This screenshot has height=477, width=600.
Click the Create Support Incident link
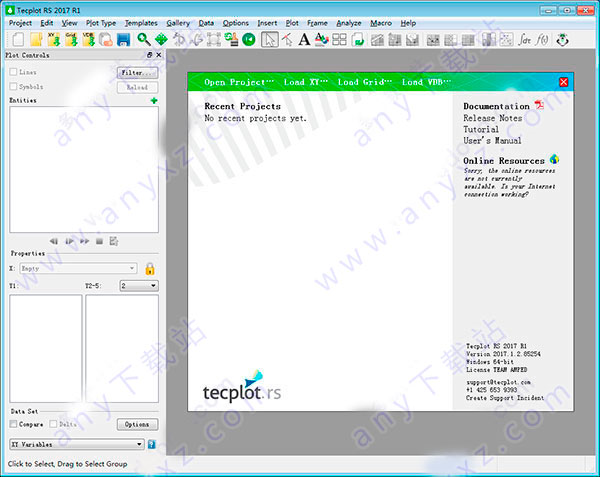[505, 398]
